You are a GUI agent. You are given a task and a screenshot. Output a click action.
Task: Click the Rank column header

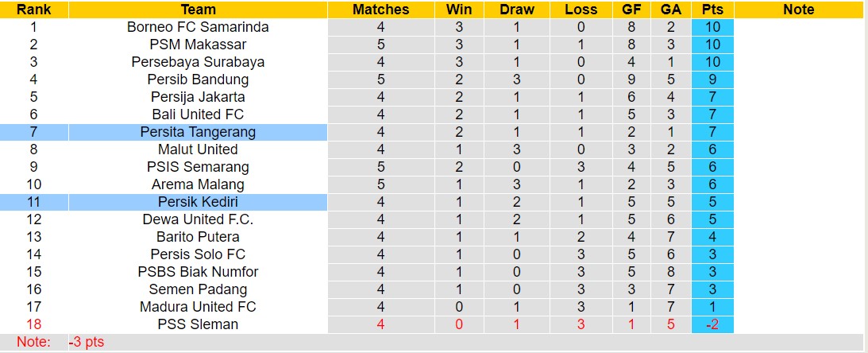pos(34,10)
